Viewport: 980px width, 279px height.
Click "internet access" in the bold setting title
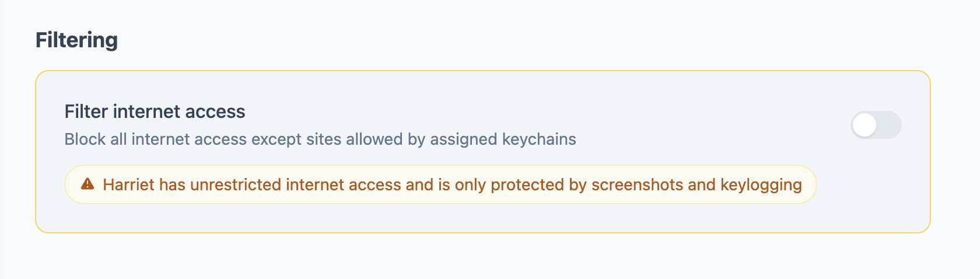pos(179,111)
